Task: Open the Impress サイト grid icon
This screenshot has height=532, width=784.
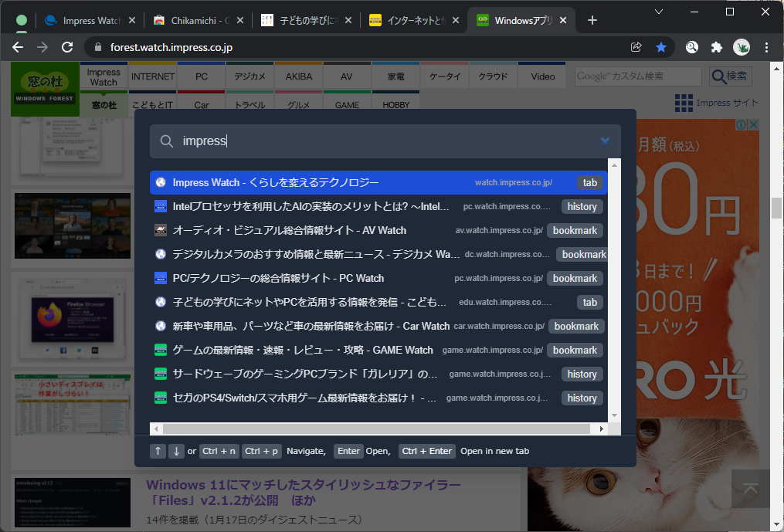Action: pyautogui.click(x=686, y=102)
